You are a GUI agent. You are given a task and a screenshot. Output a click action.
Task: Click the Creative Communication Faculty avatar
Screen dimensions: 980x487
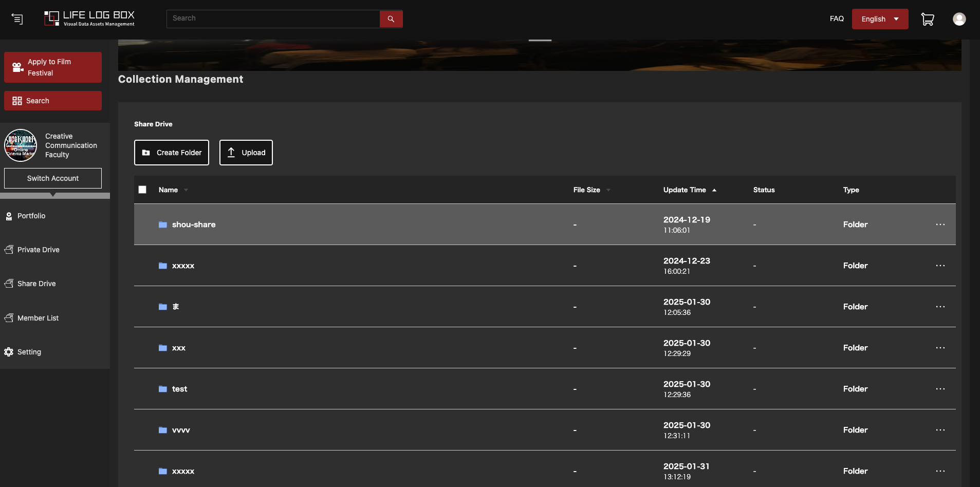tap(21, 145)
